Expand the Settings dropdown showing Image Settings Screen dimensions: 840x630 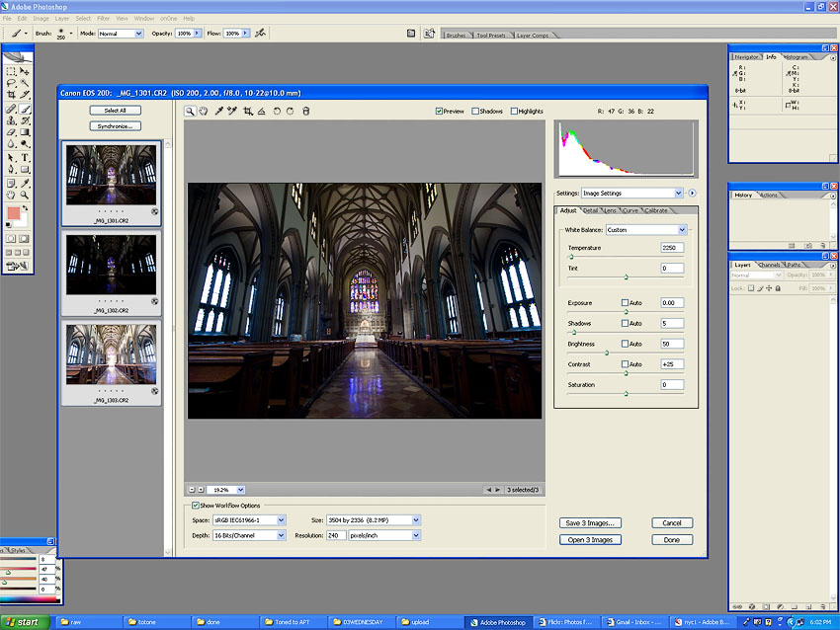click(x=678, y=194)
